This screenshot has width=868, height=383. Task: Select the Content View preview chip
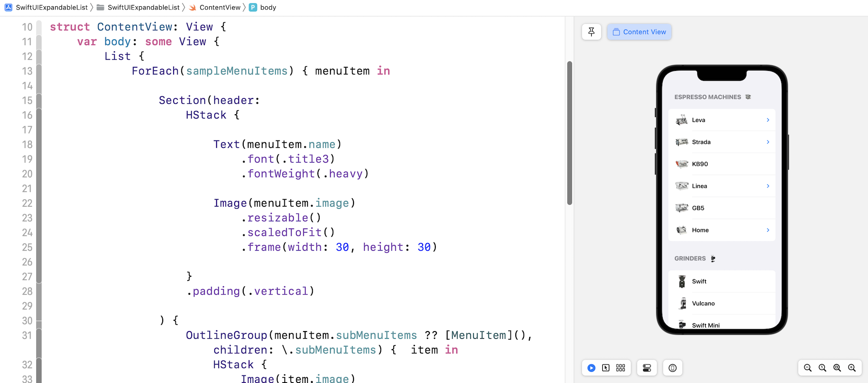point(639,32)
